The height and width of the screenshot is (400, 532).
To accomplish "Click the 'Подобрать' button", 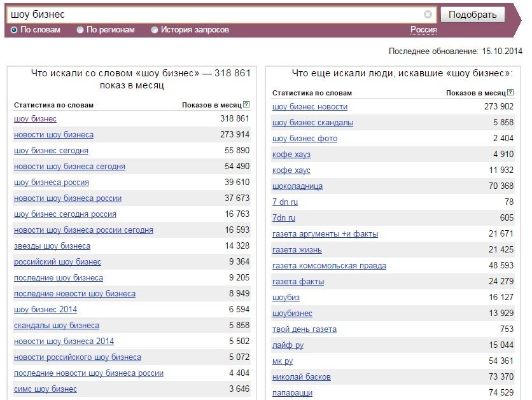I will tap(473, 15).
